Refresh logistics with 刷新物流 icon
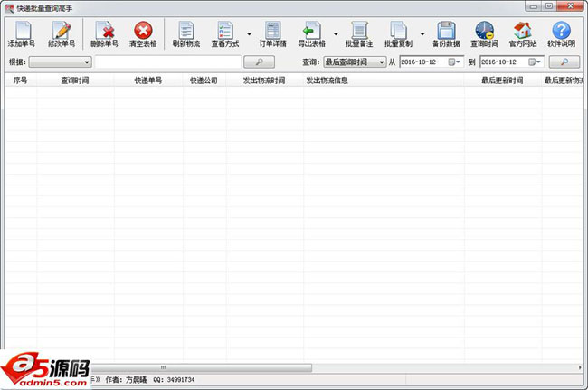The height and width of the screenshot is (390, 588). coord(186,34)
